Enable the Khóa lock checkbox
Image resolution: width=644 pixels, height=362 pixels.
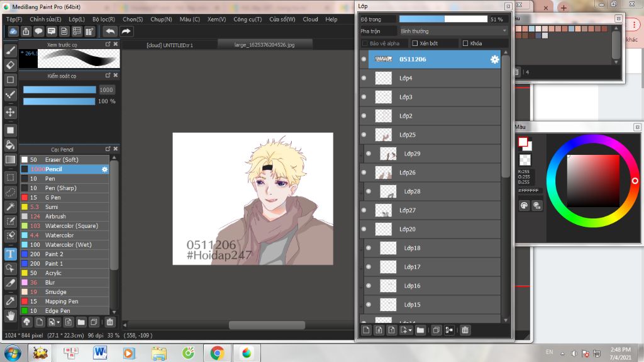[x=465, y=43]
